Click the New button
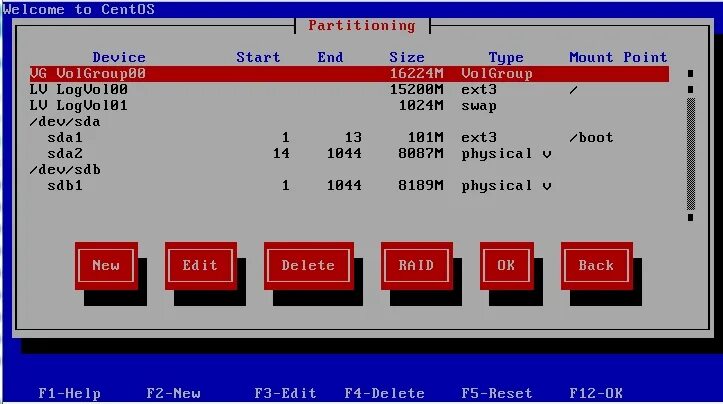The image size is (723, 404). [x=106, y=266]
